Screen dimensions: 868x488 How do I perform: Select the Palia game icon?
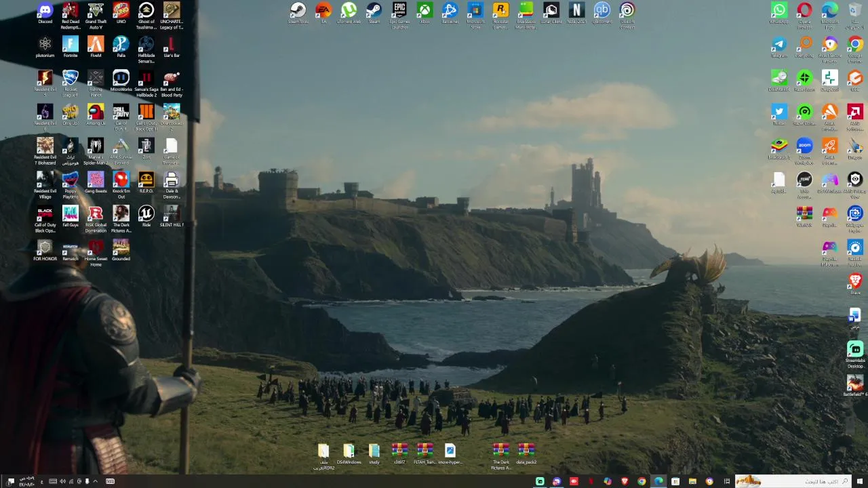coord(121,47)
